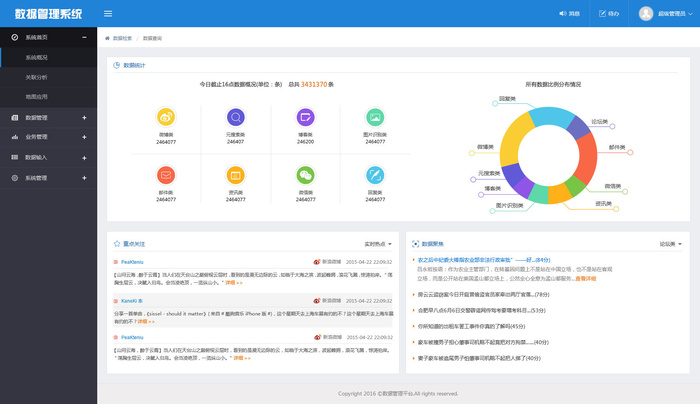700x404 pixels.
Task: Click orange 查看详细 link in headline summary
Action: (x=585, y=279)
